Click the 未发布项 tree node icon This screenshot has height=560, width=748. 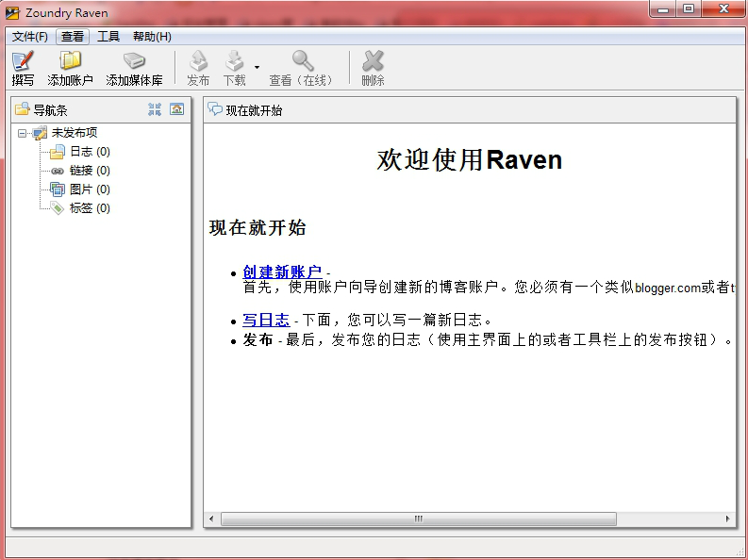pyautogui.click(x=40, y=133)
